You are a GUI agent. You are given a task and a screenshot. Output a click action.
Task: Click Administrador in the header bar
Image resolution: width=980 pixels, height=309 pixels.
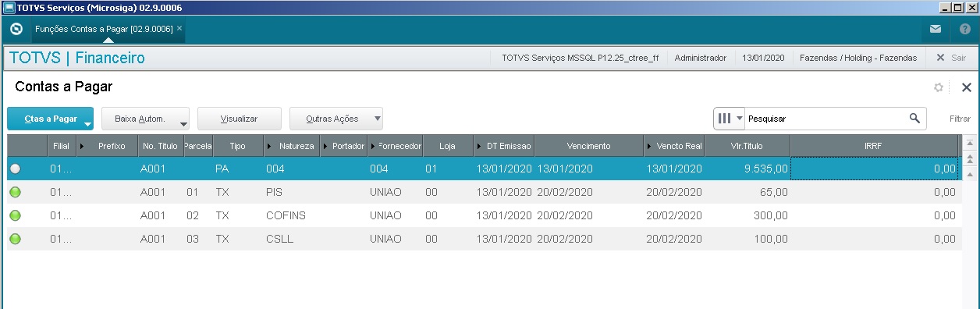point(700,58)
